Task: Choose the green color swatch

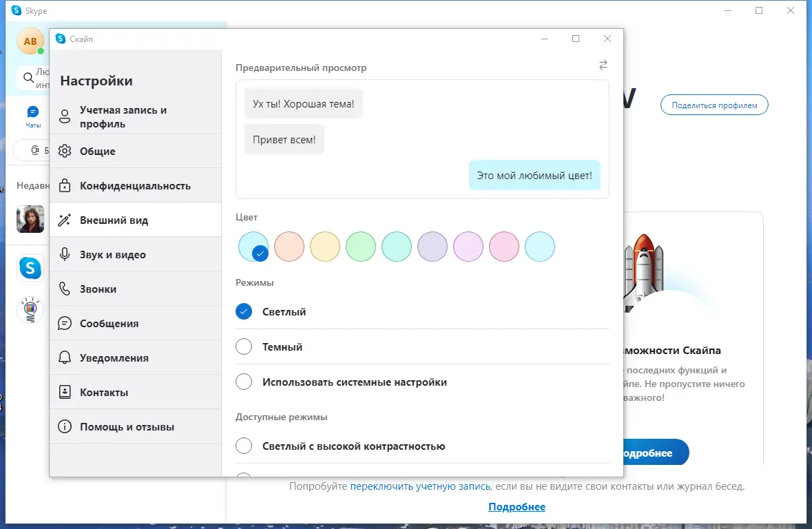Action: tap(361, 247)
